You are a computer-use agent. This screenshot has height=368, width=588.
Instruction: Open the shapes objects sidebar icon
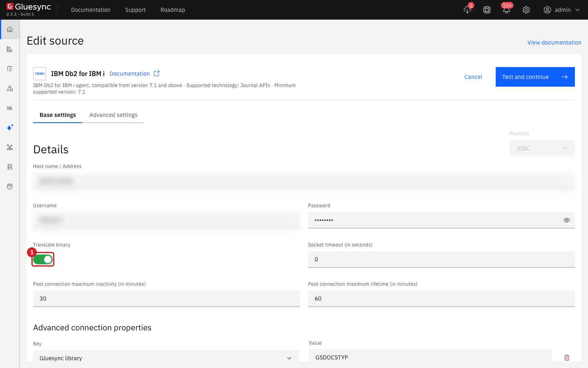(x=10, y=88)
